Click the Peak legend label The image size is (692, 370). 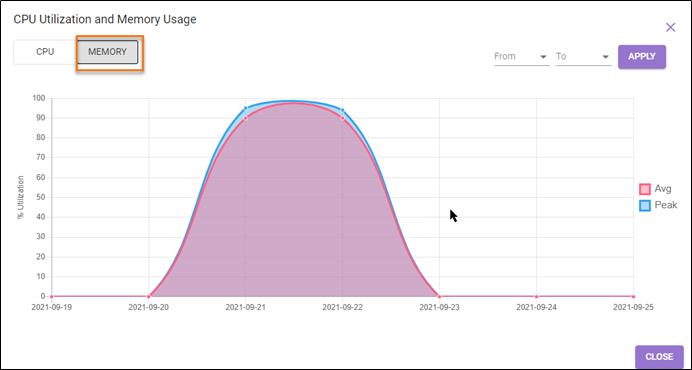click(x=666, y=205)
